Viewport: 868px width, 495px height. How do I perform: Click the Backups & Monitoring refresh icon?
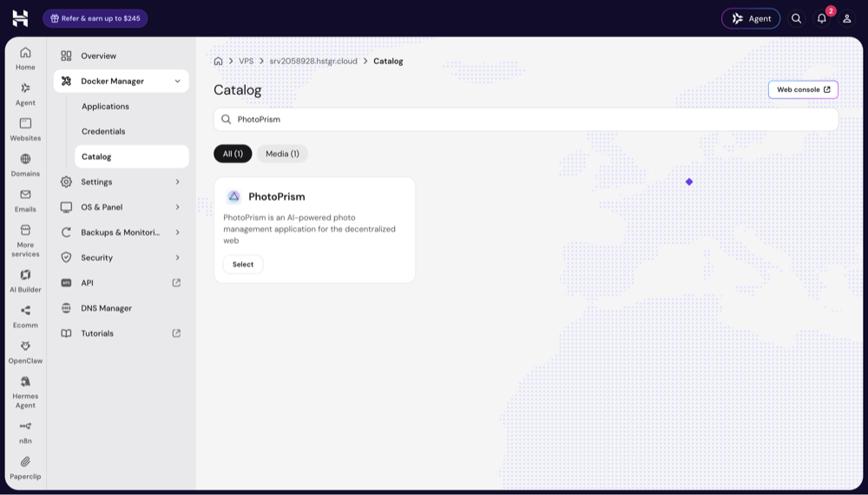[67, 233]
